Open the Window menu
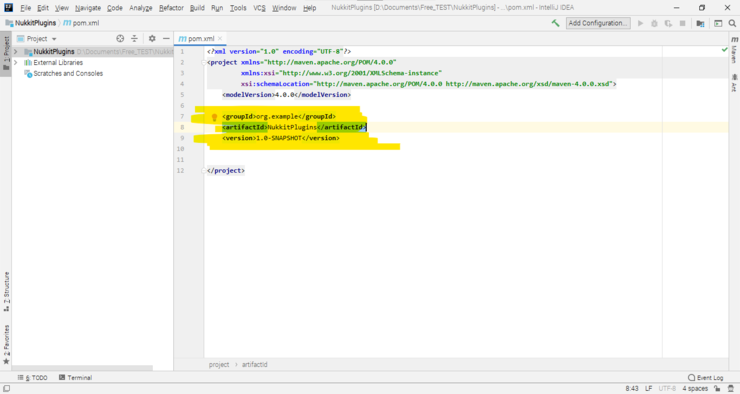The height and width of the screenshot is (394, 740). 284,8
